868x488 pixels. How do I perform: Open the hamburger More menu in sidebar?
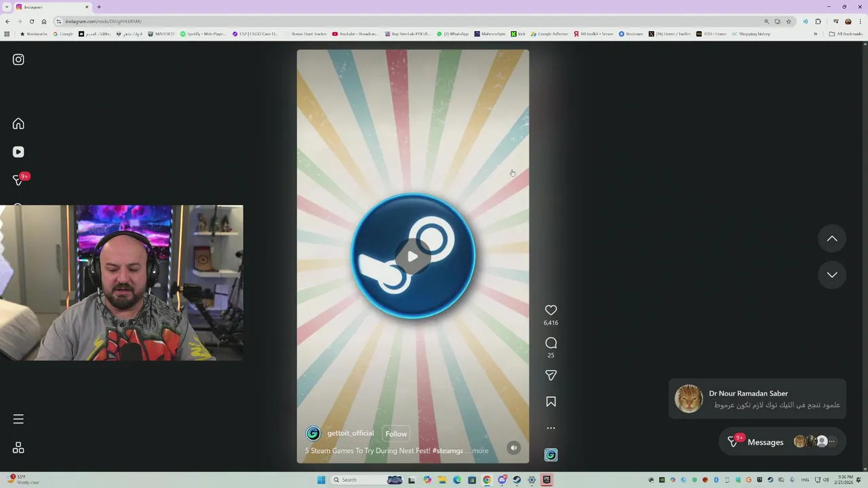click(x=18, y=419)
